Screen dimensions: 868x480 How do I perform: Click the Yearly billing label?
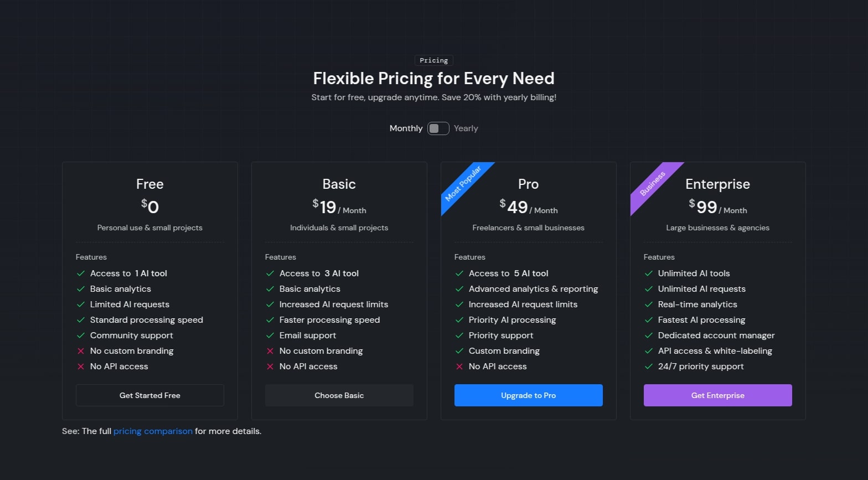pyautogui.click(x=466, y=128)
